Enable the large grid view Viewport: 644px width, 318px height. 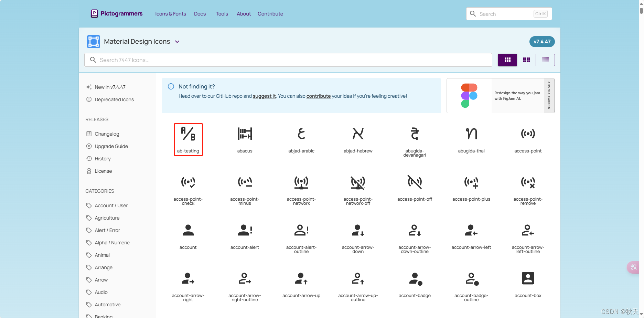pyautogui.click(x=507, y=60)
